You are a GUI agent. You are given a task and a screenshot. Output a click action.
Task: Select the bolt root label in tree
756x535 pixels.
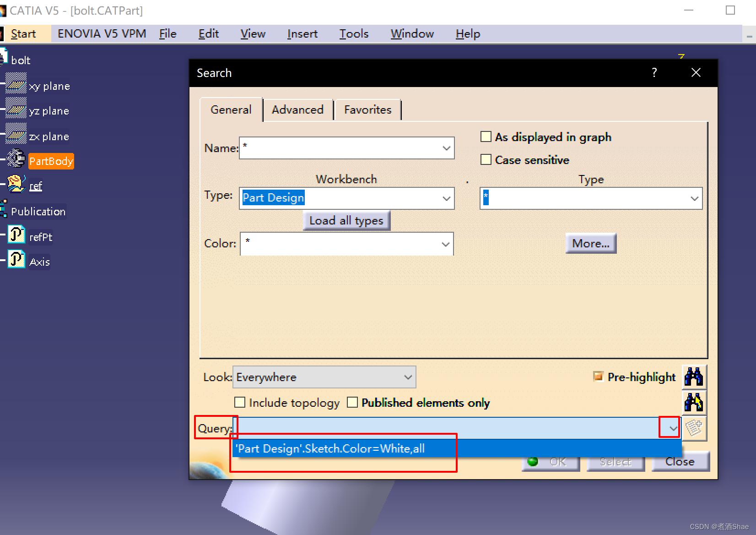[x=21, y=60]
